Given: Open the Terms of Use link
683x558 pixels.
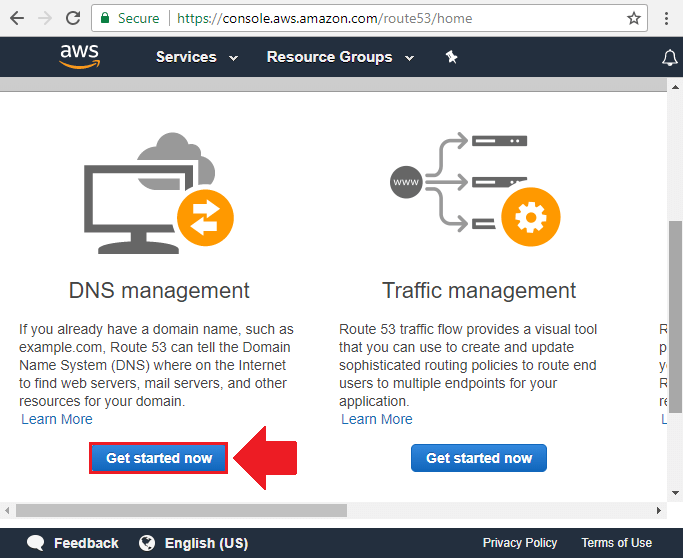Looking at the screenshot, I should [x=616, y=543].
